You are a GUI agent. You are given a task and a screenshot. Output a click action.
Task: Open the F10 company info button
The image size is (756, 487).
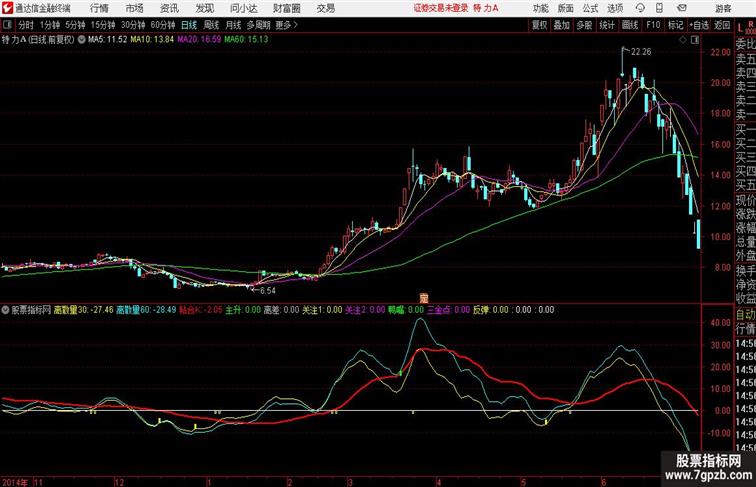point(653,25)
